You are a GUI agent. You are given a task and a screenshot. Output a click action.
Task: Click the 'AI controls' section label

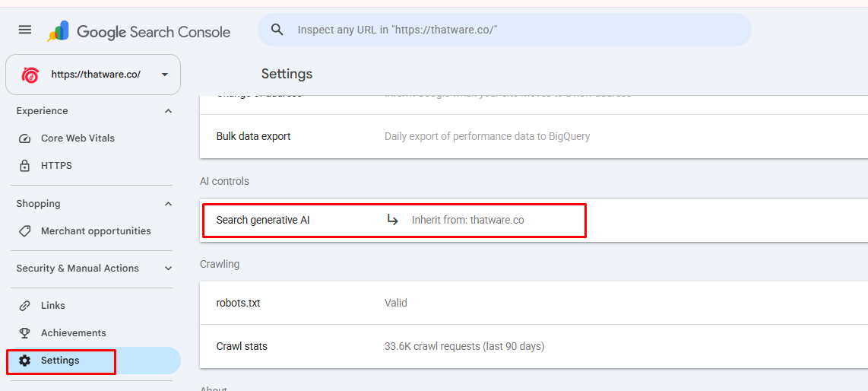pyautogui.click(x=224, y=181)
